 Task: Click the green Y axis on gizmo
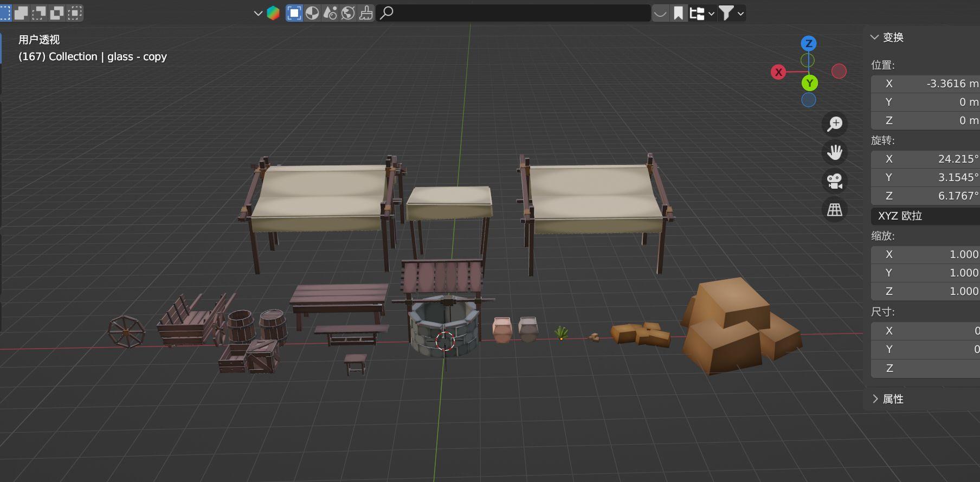809,83
